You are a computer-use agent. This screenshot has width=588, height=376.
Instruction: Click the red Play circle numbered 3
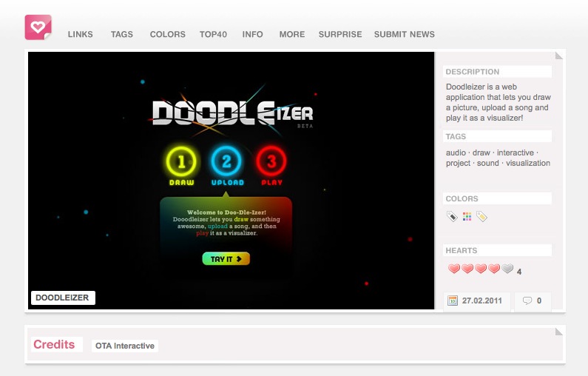(271, 161)
